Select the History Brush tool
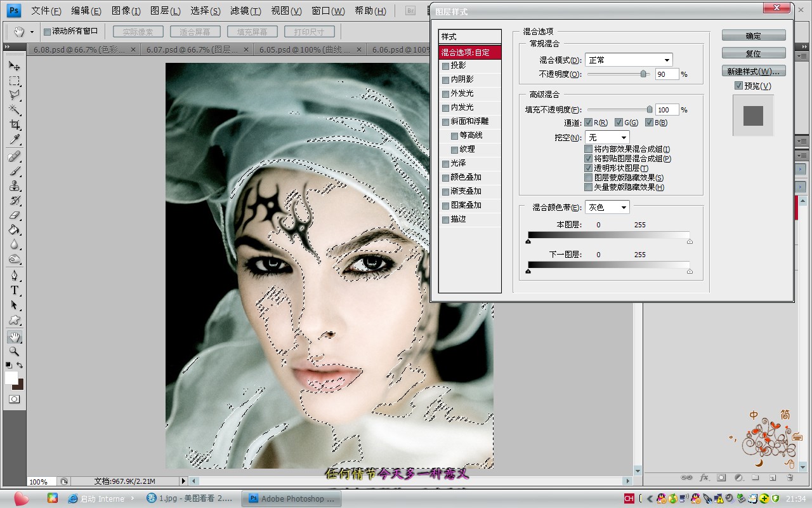812x508 pixels. click(14, 201)
